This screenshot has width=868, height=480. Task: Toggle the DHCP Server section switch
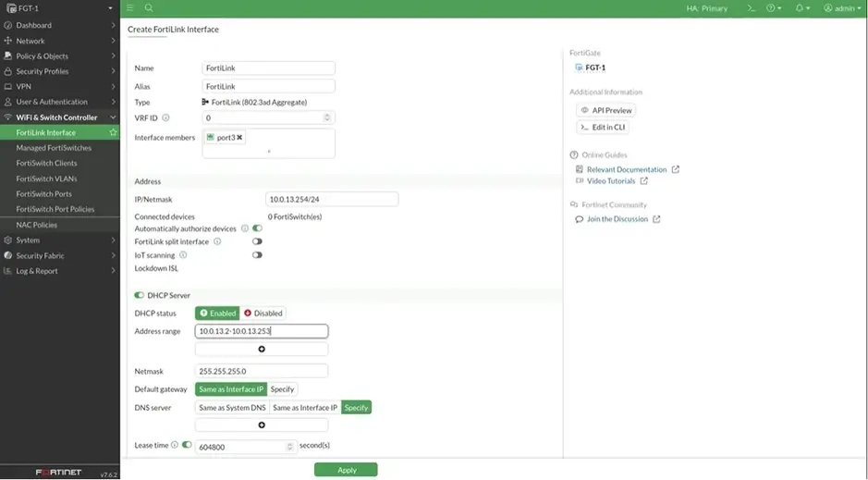(x=140, y=295)
